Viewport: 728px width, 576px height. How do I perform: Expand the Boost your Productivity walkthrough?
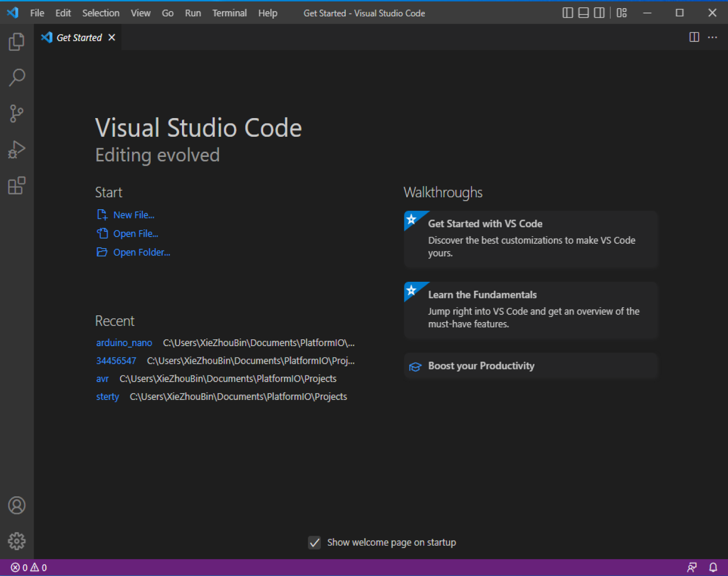[530, 366]
